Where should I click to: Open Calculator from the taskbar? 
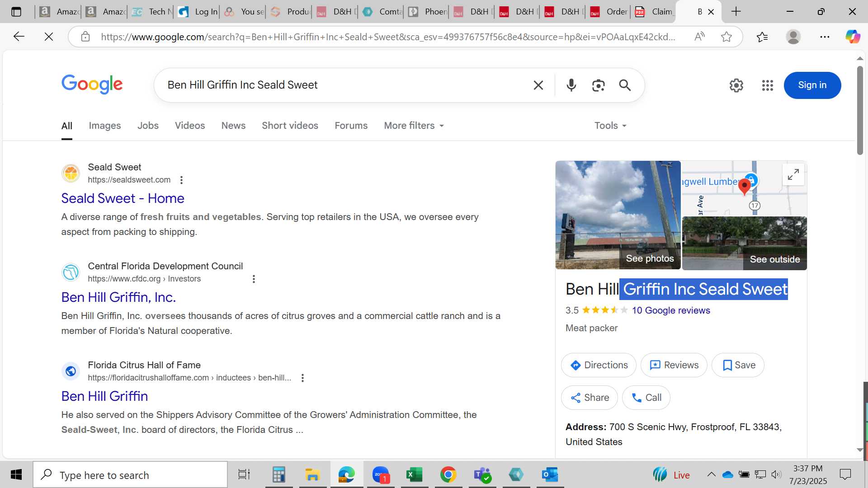point(278,474)
